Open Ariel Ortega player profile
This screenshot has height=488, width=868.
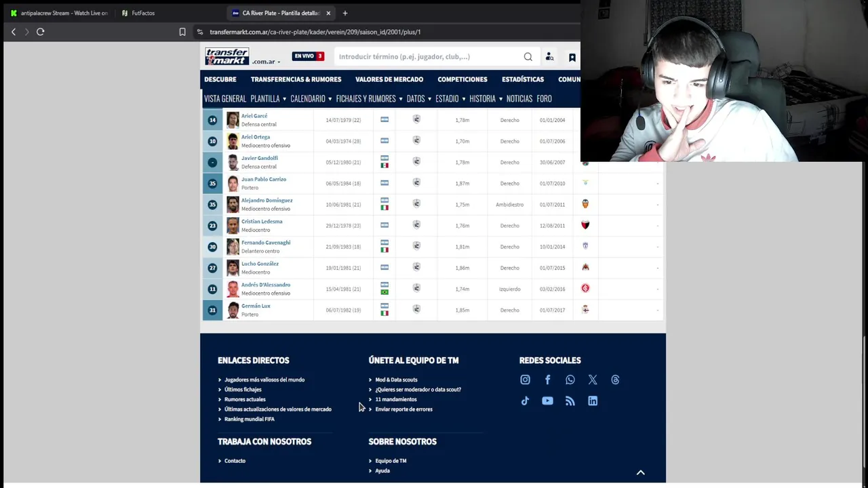tap(256, 137)
